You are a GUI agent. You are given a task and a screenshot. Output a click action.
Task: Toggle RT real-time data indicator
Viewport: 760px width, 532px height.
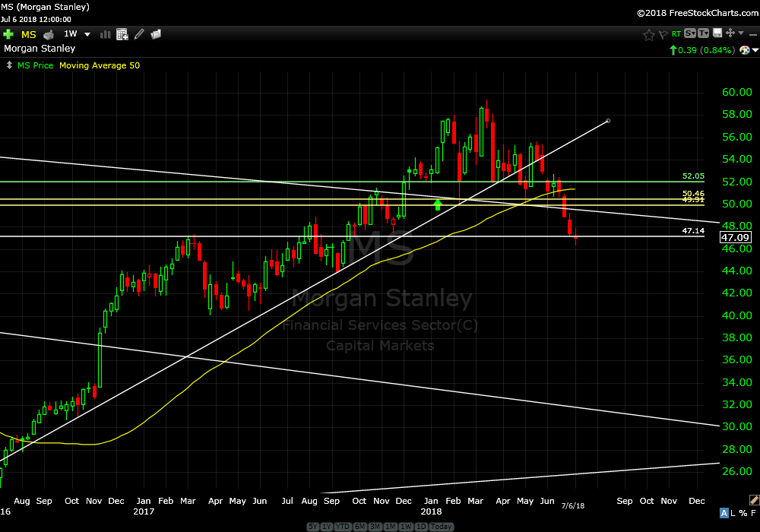pos(676,33)
